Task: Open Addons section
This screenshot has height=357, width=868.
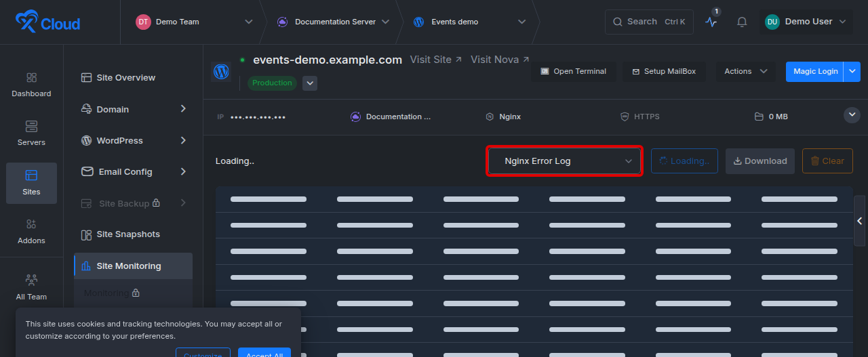Action: (31, 232)
